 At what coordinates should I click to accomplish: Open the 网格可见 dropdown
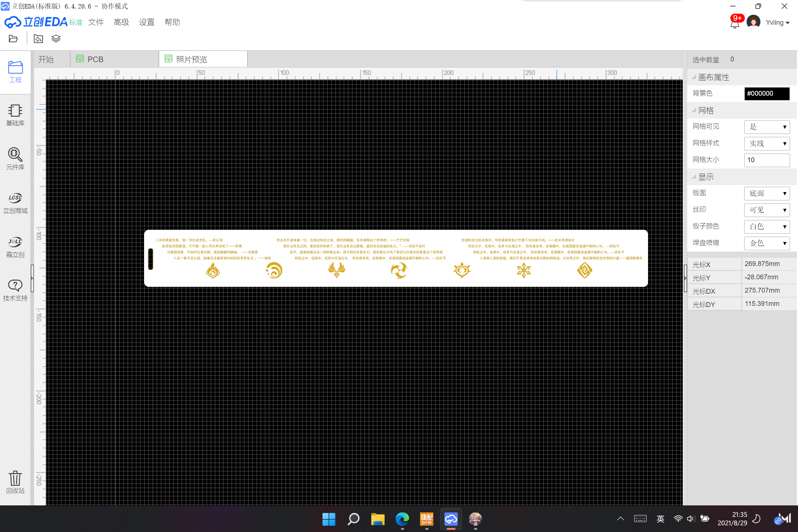point(767,127)
